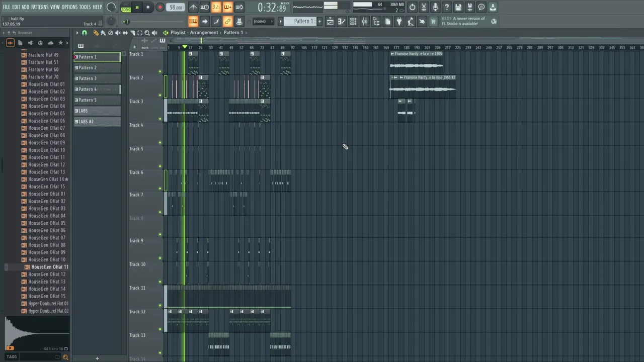
Task: Open the FL Studio shop cart
Action: coord(433,21)
